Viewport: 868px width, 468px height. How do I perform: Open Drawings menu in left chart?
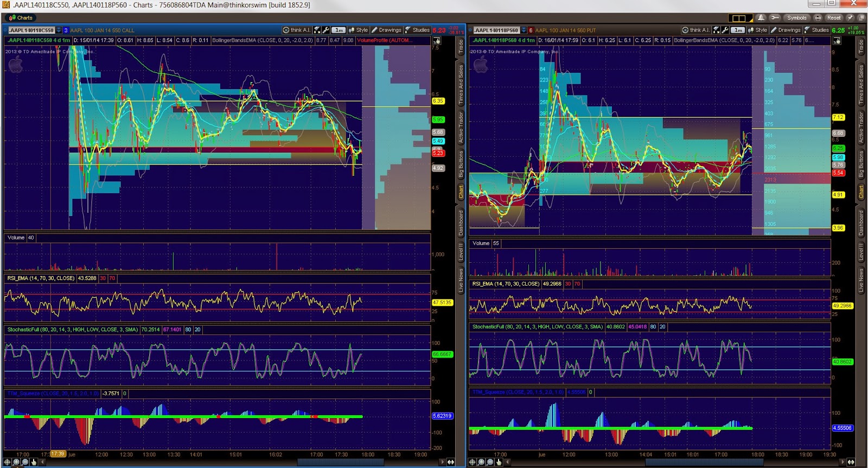coord(386,30)
